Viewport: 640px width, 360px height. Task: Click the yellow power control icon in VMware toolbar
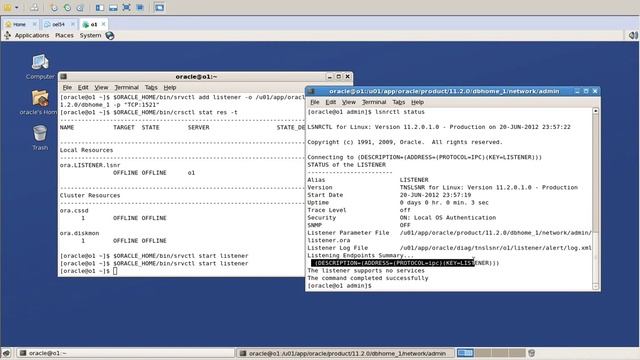pyautogui.click(x=8, y=7)
